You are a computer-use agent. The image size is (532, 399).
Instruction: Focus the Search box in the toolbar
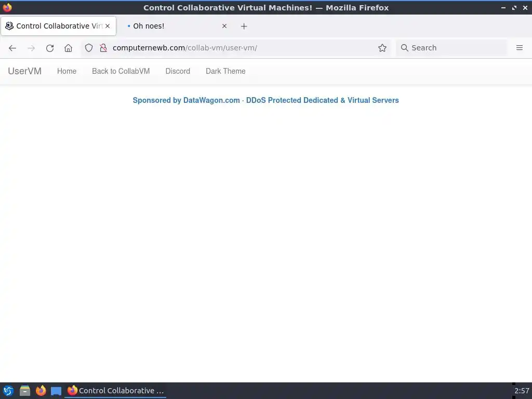click(451, 48)
